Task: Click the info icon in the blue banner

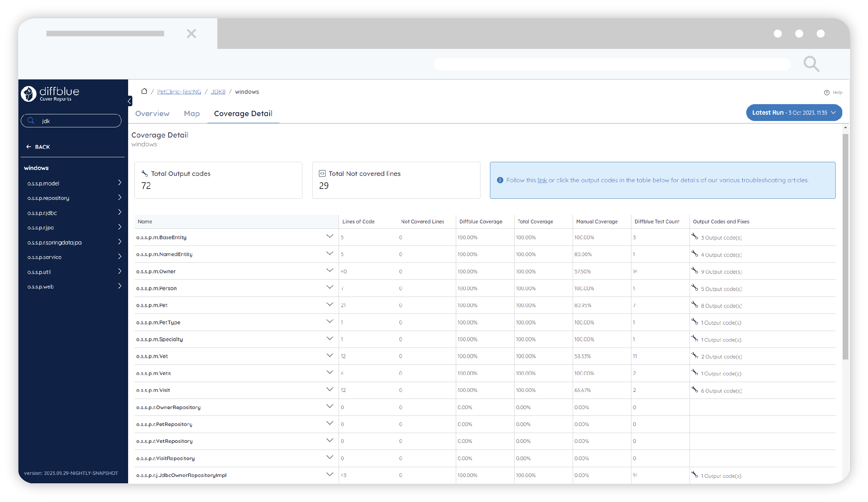Action: tap(500, 180)
